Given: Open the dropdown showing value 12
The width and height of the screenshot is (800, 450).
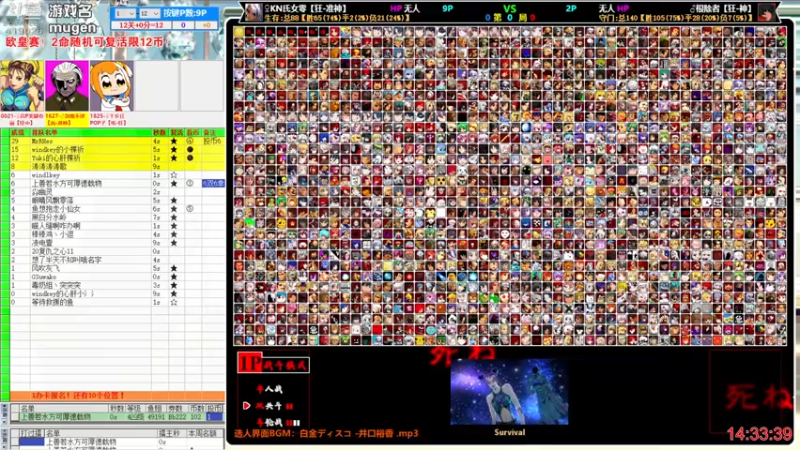Looking at the screenshot, I should (149, 13).
